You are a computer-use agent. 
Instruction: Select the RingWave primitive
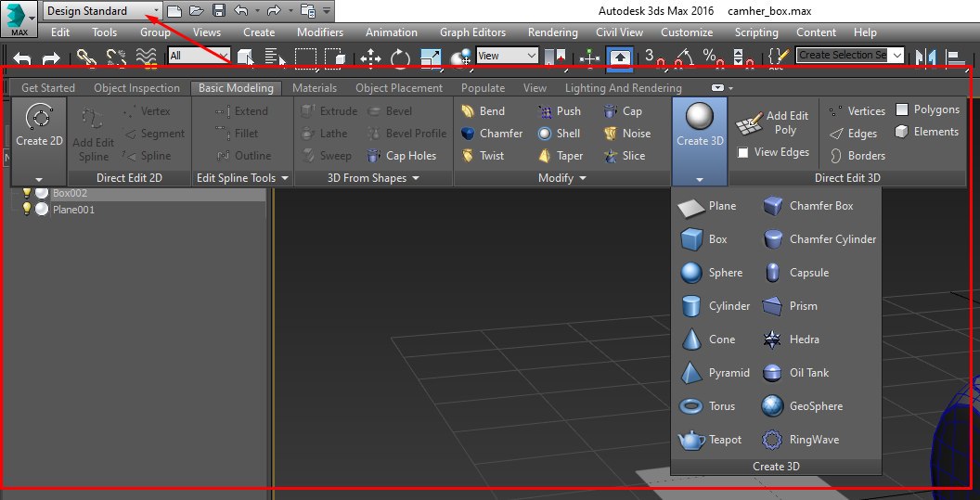801,440
